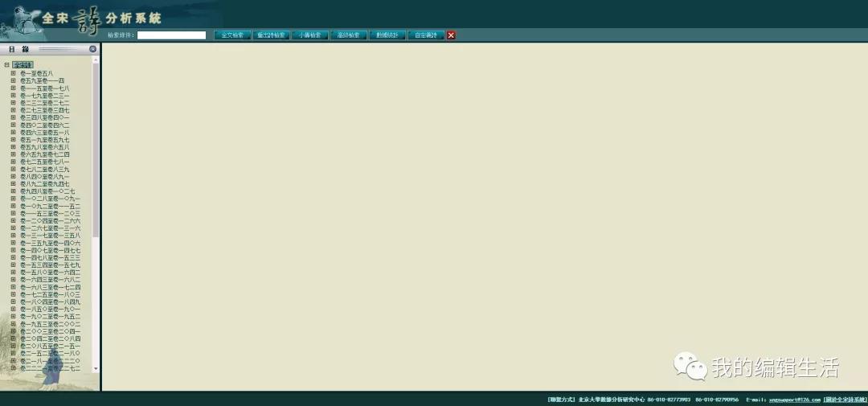The height and width of the screenshot is (406, 868).
Task: Open the 關於全宋詩系統 about link
Action: click(x=845, y=400)
